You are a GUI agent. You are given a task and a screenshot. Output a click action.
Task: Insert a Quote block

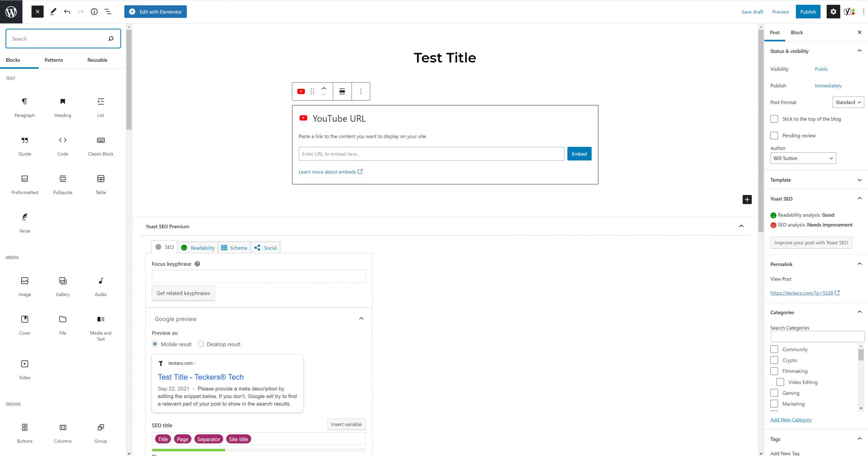(25, 146)
